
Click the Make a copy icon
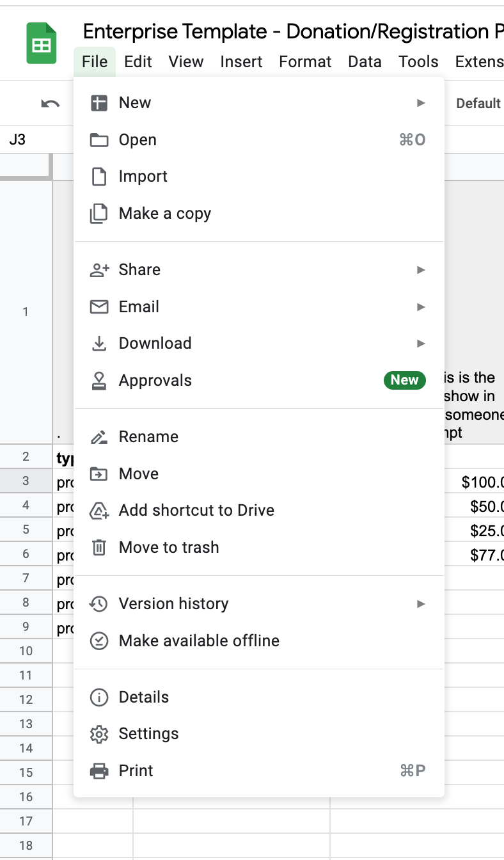coord(99,214)
